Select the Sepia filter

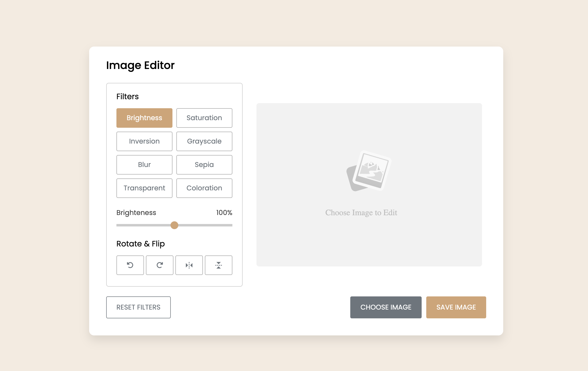point(204,165)
